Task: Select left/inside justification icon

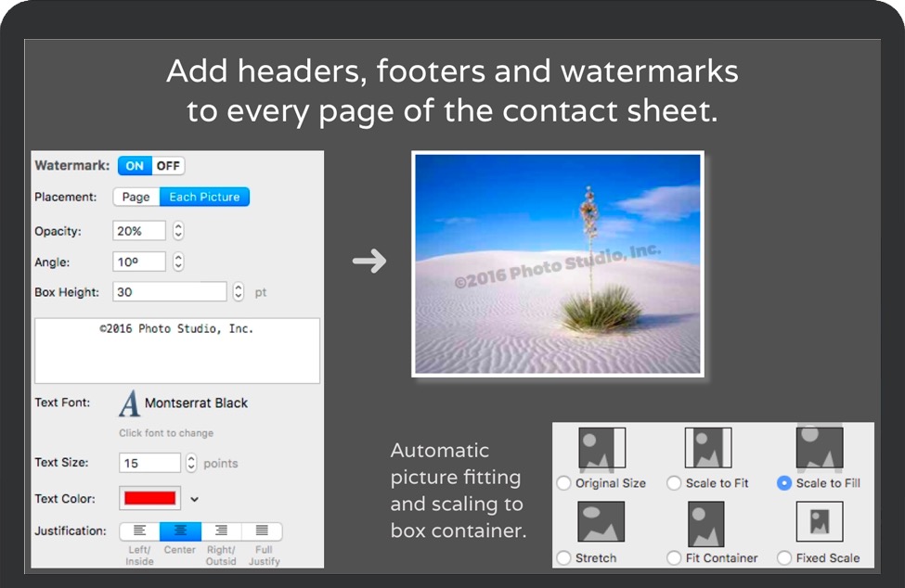Action: [x=140, y=531]
